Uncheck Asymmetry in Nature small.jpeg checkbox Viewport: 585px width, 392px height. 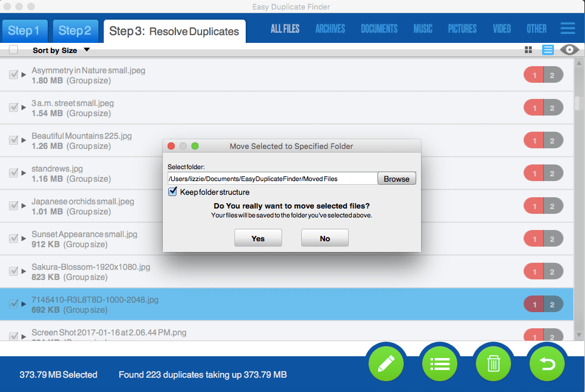click(14, 74)
